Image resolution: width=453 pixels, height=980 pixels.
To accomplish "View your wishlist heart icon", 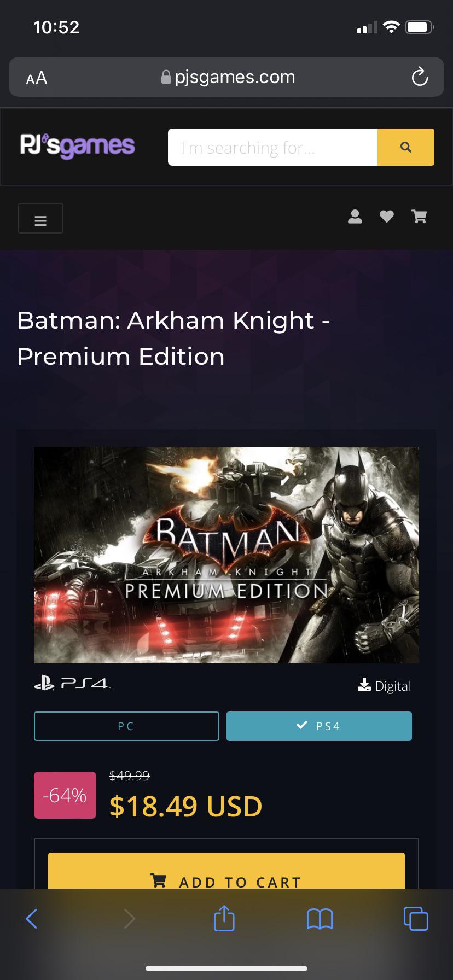I will point(387,217).
